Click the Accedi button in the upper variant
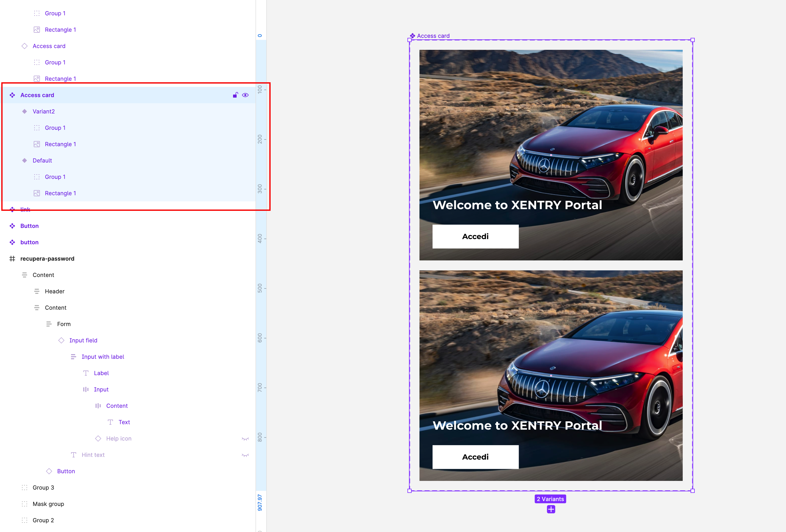This screenshot has width=786, height=532. pos(476,236)
